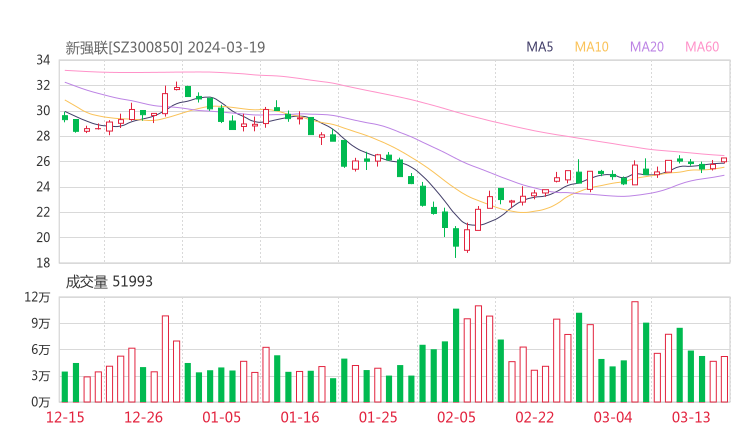Click the volume axis label 12万
The width and height of the screenshot is (740, 440).
click(37, 297)
